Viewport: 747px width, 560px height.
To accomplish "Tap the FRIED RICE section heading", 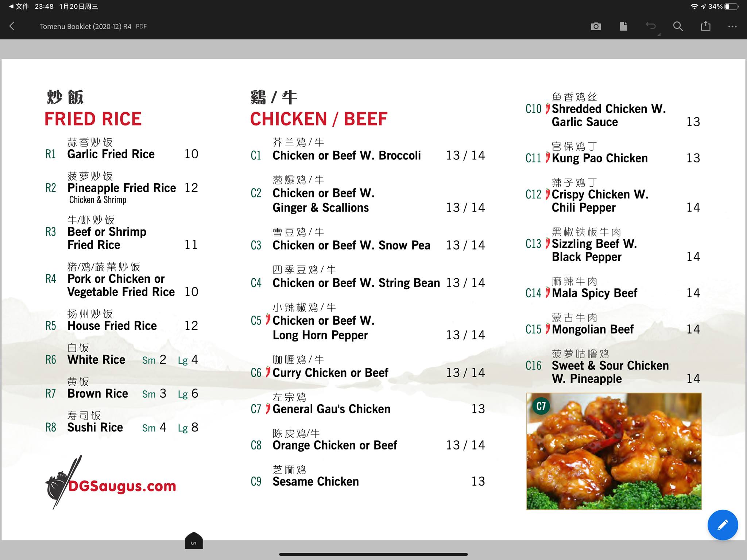I will click(x=93, y=119).
